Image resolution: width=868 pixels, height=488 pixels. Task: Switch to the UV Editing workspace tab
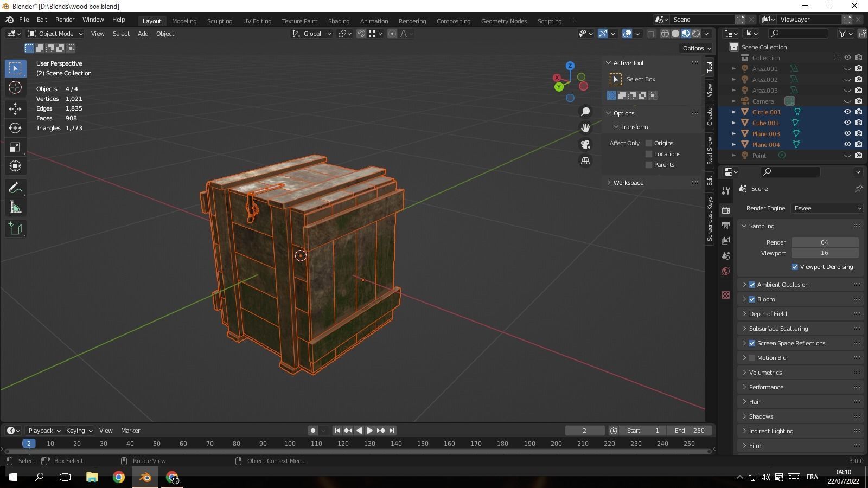pyautogui.click(x=257, y=21)
